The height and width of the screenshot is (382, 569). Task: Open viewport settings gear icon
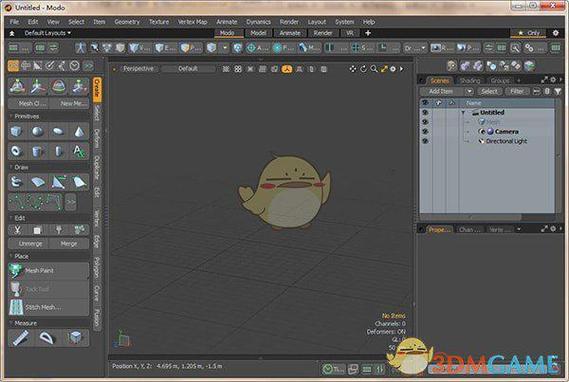[393, 69]
